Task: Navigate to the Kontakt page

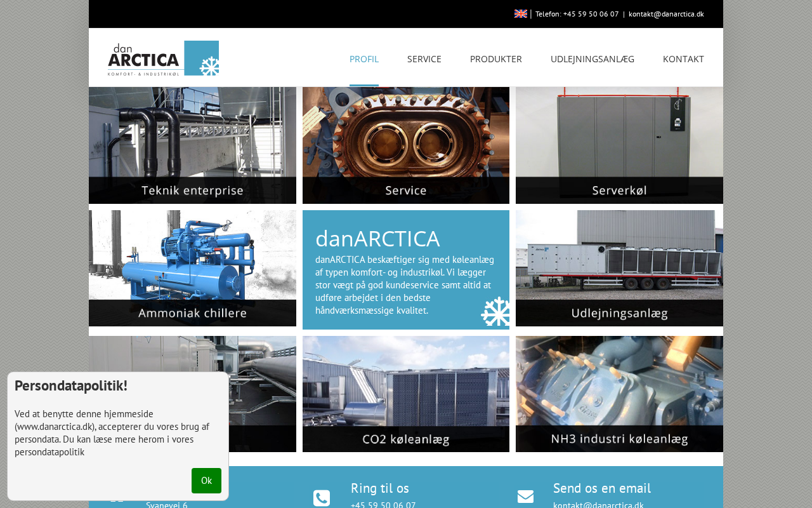Action: pos(683,59)
